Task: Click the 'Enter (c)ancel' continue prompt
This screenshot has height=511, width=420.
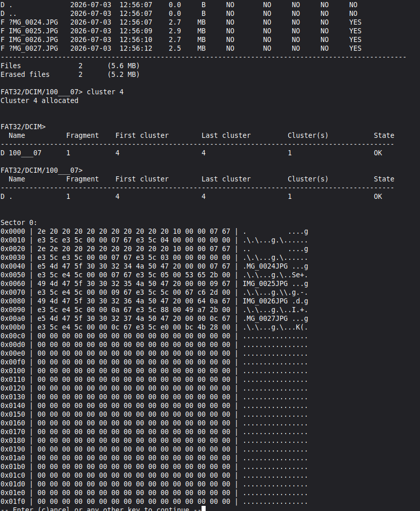Action: tap(101, 509)
